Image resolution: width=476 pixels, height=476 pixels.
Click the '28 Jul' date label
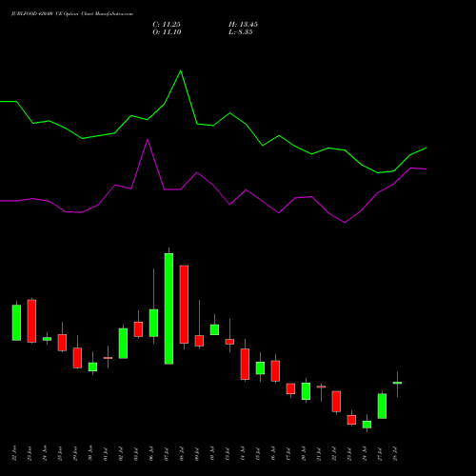(x=395, y=453)
